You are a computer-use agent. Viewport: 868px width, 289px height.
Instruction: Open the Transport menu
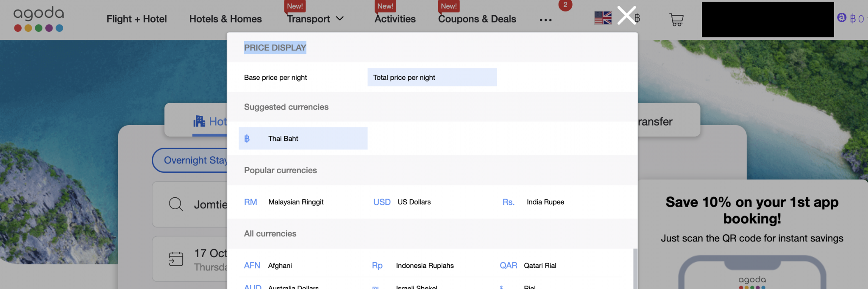(x=309, y=19)
